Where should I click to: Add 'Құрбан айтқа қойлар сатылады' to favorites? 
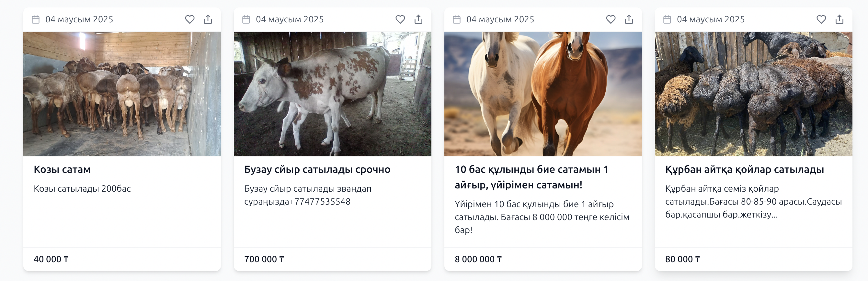click(821, 19)
